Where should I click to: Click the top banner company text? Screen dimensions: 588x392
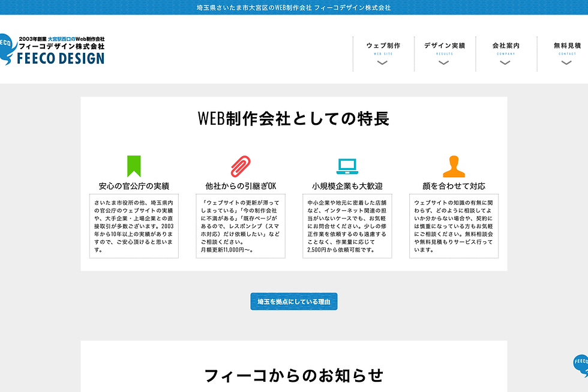coord(293,7)
